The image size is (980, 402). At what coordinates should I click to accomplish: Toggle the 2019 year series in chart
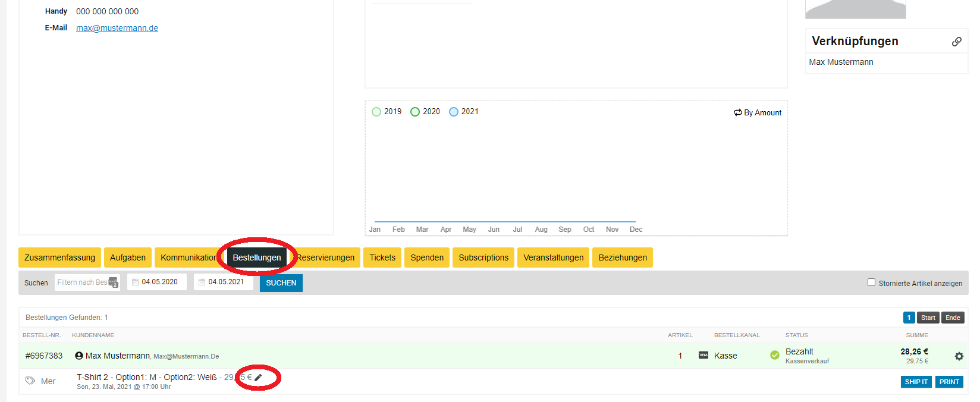coord(376,112)
